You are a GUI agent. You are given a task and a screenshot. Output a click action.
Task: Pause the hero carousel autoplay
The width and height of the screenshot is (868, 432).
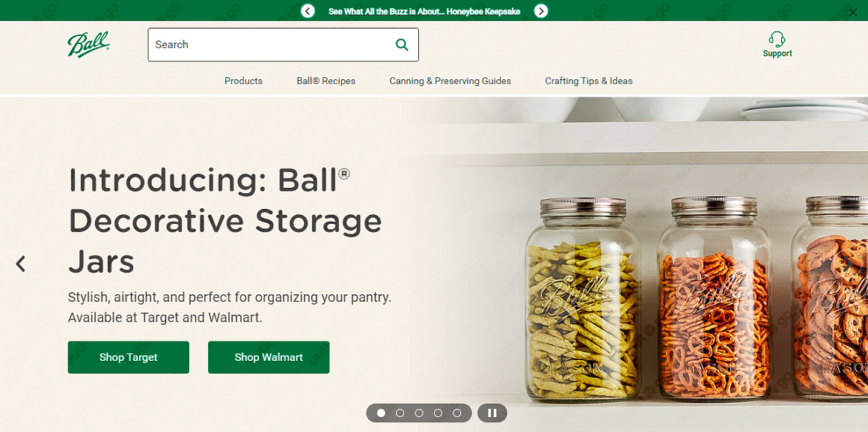492,413
